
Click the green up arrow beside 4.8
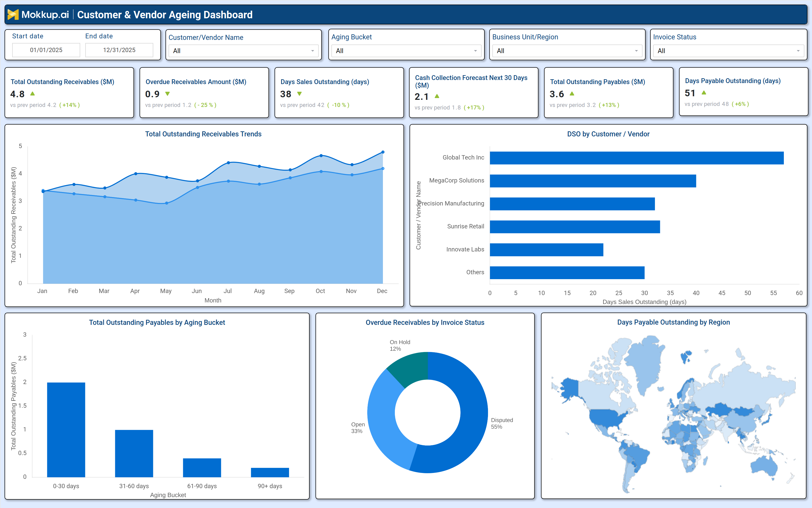(32, 94)
